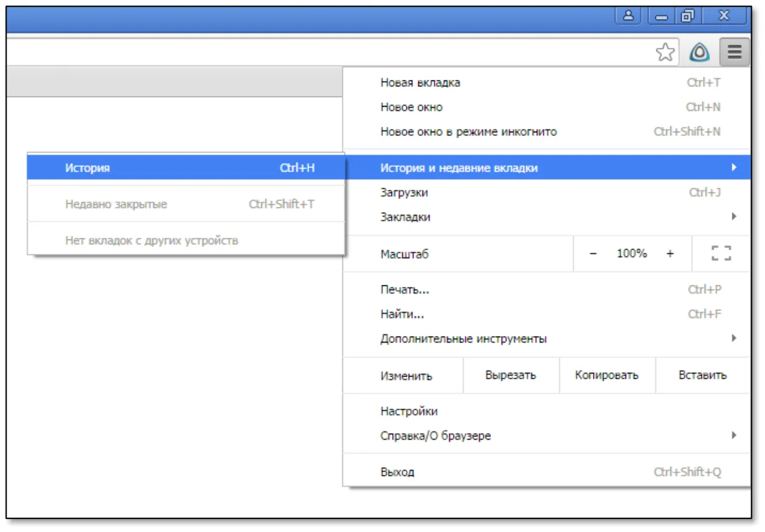Zoom out with the minus button

(x=593, y=254)
